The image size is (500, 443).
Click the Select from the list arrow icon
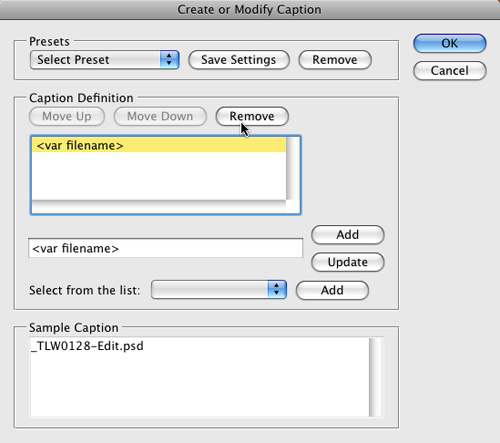(x=277, y=290)
